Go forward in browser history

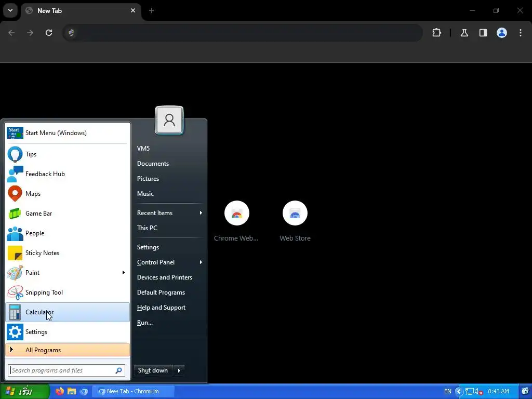(30, 33)
